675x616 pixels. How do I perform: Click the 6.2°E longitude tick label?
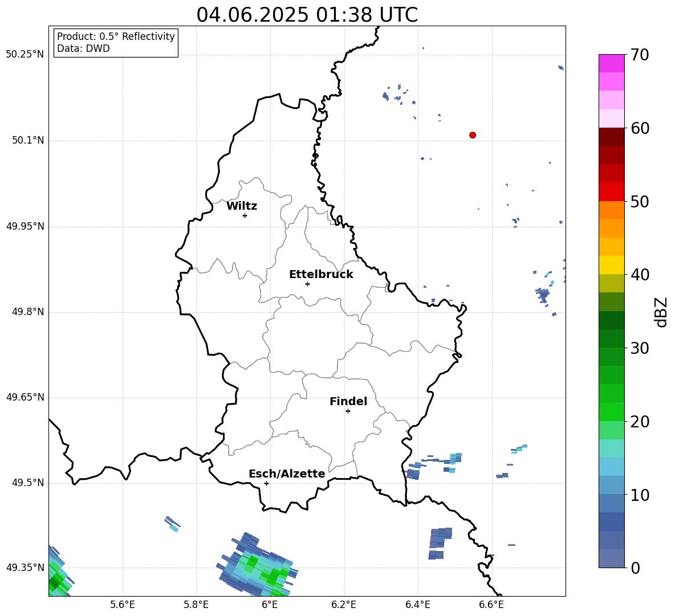[344, 605]
